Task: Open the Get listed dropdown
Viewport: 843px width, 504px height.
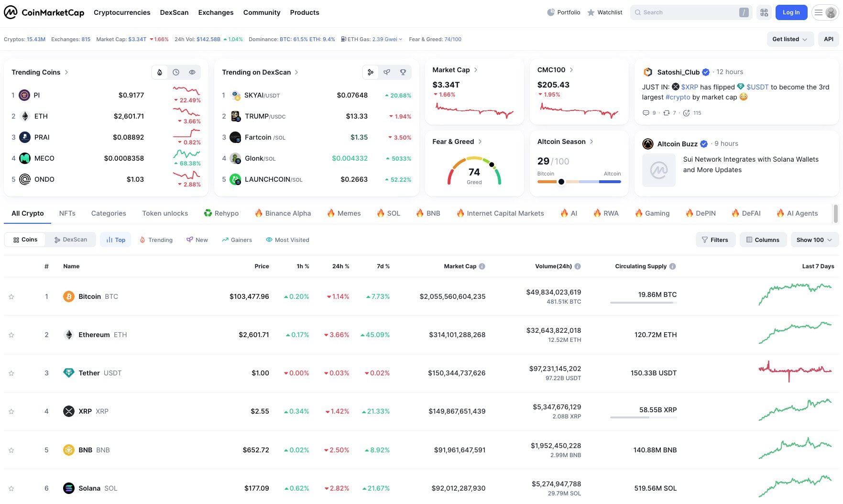Action: click(790, 39)
